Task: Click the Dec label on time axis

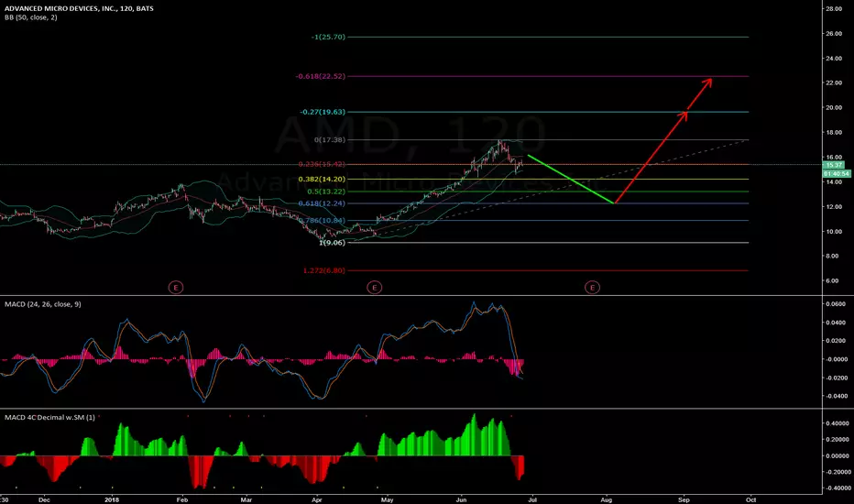Action: (x=44, y=499)
